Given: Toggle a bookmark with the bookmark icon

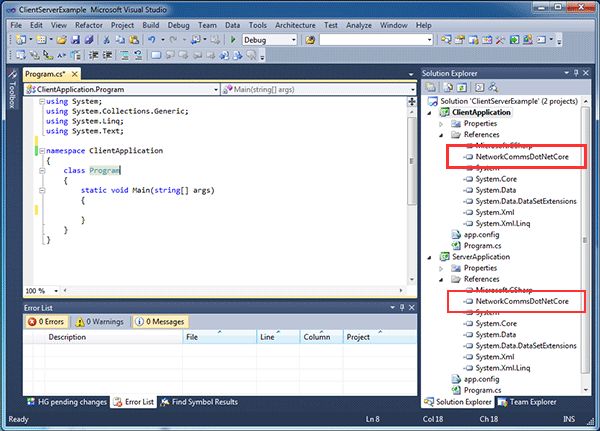Looking at the screenshot, I should 156,56.
